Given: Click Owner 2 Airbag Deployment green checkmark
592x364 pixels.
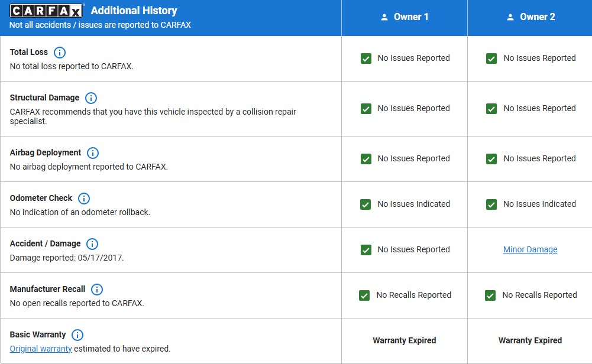Looking at the screenshot, I should tap(491, 159).
